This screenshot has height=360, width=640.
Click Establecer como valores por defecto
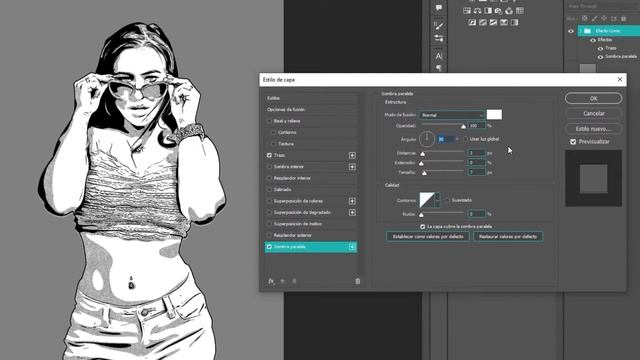[x=428, y=236]
